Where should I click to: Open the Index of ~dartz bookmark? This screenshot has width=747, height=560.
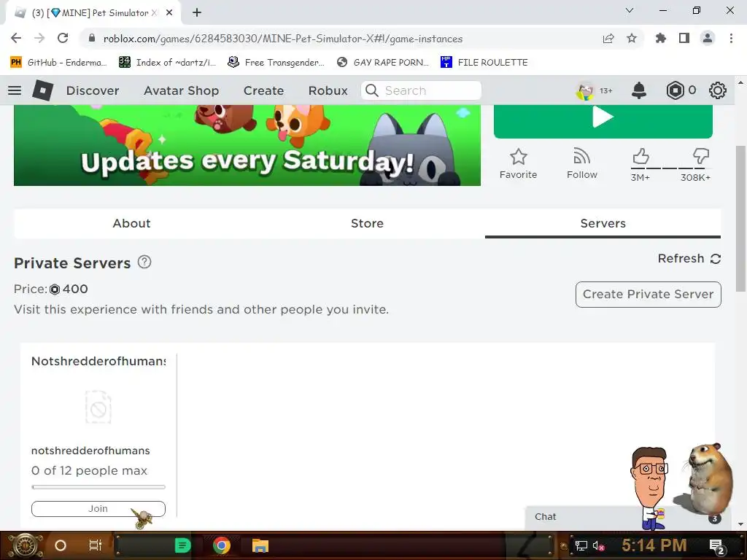(x=167, y=63)
